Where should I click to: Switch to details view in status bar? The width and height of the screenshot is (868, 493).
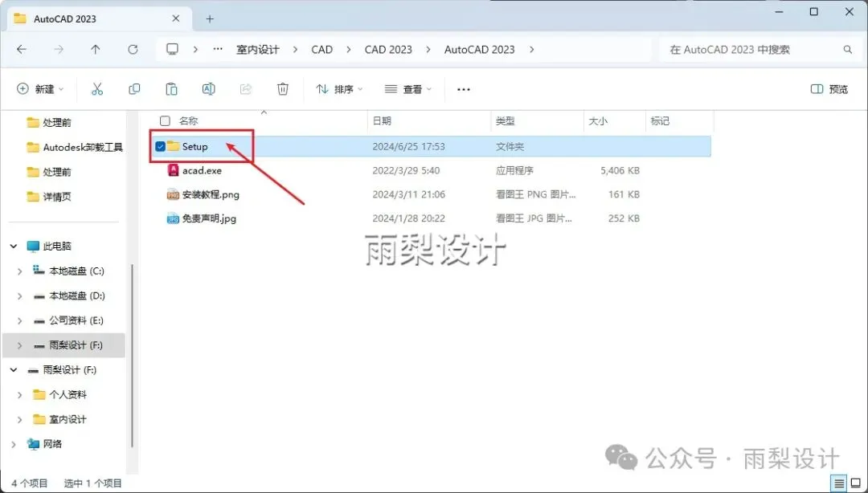tap(839, 483)
